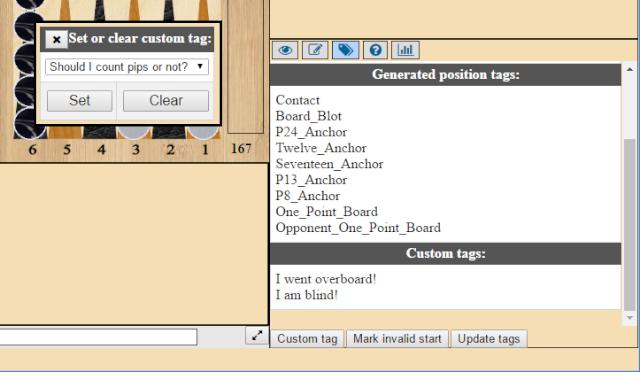This screenshot has height=372, width=640.
Task: Click scrollbar down arrow in tags panel
Action: (629, 318)
